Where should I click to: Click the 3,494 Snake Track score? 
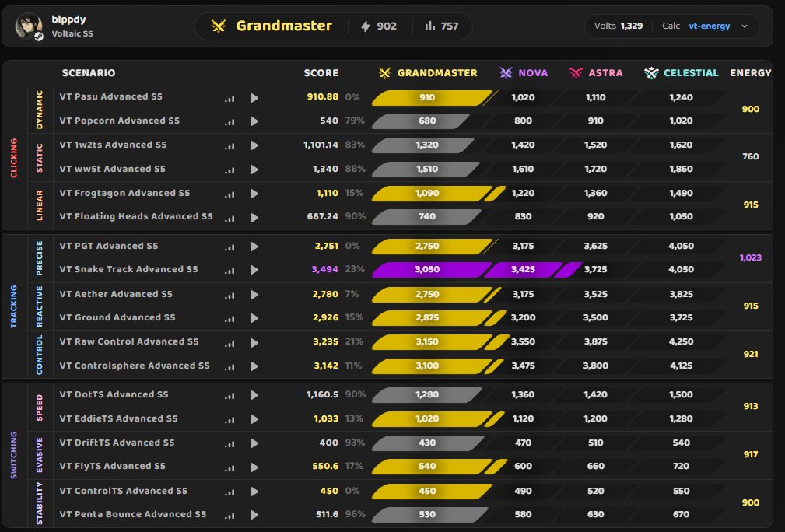coord(325,270)
